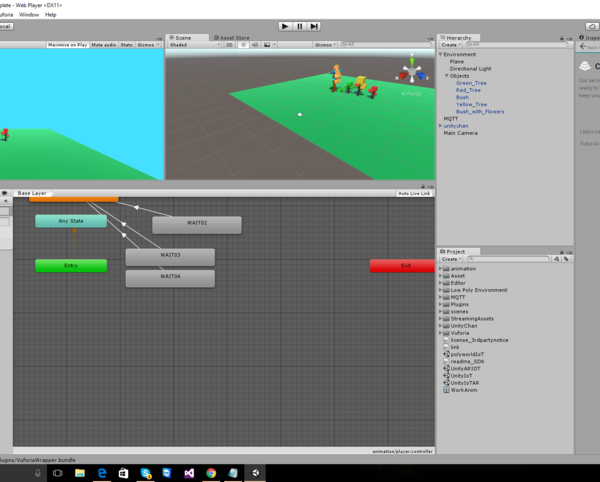600x482 pixels.
Task: Open Game view Gizmos dropdown
Action: coord(148,45)
